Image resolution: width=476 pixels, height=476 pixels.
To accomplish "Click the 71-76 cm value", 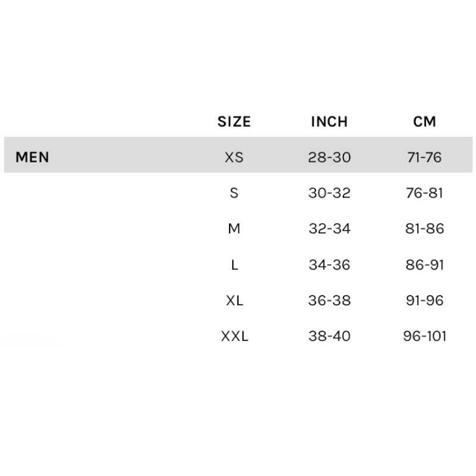I will pos(424,157).
